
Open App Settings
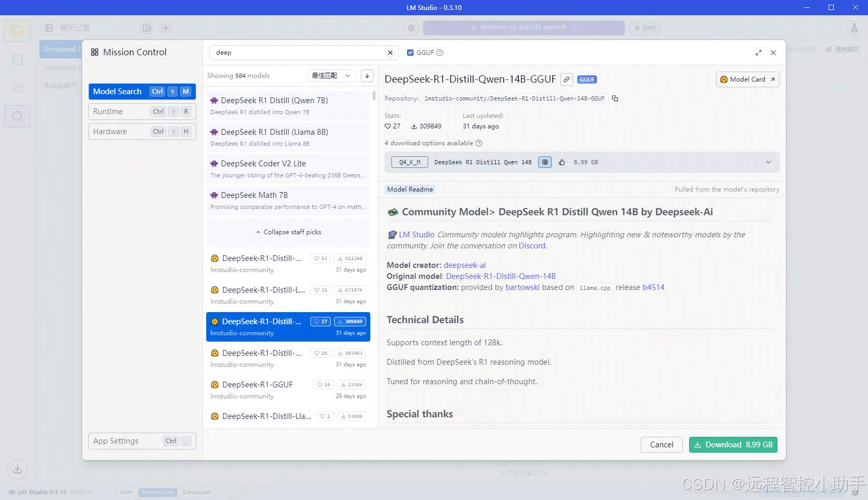(x=142, y=441)
